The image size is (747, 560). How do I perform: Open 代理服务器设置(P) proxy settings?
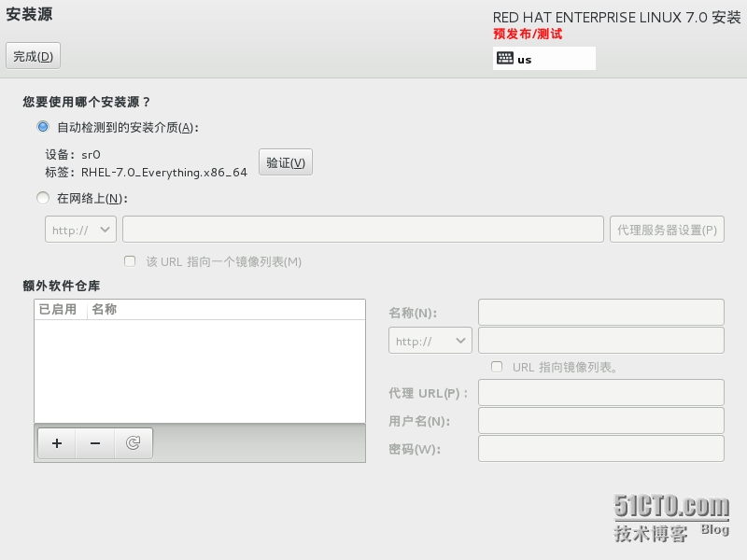(x=667, y=230)
